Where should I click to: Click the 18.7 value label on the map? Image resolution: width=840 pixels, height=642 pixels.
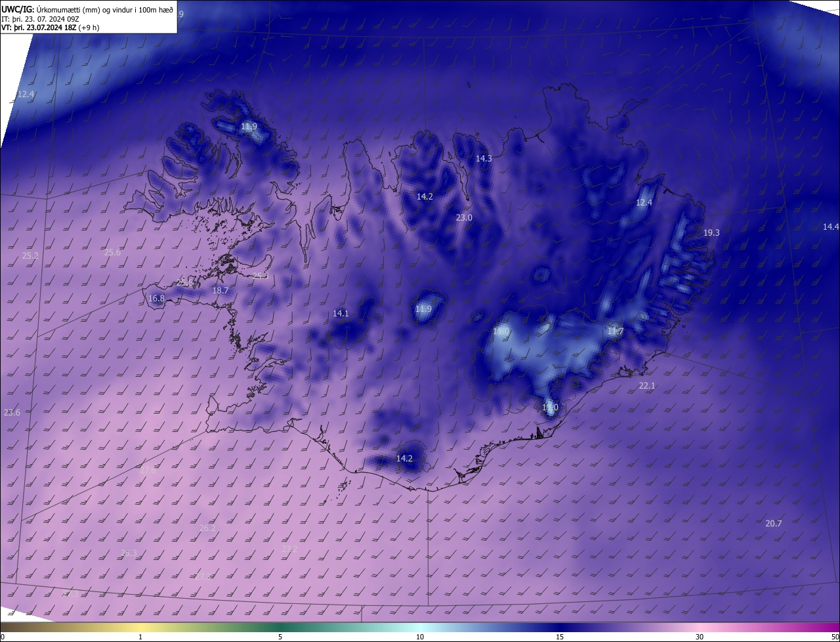220,291
